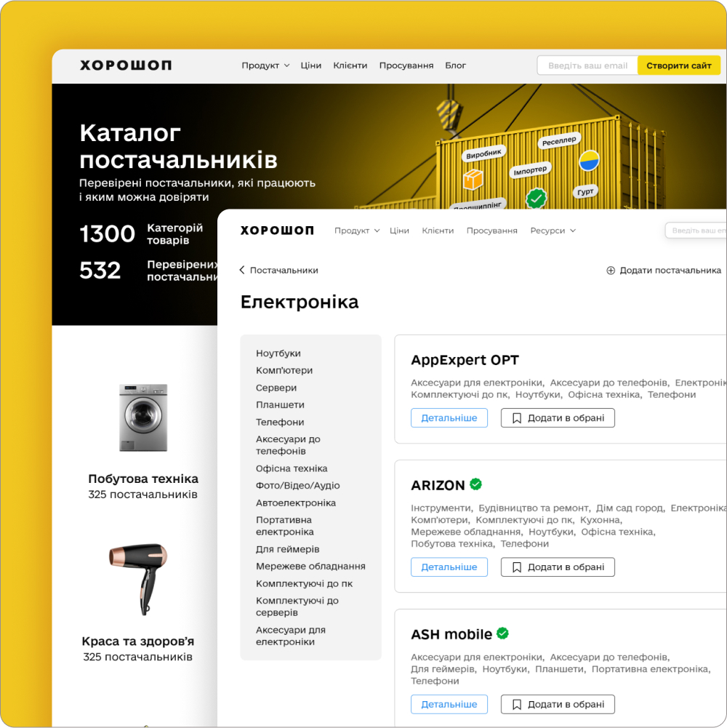Viewport: 727px width, 728px height.
Task: Go back via the Постачальники link
Action: pyautogui.click(x=278, y=271)
